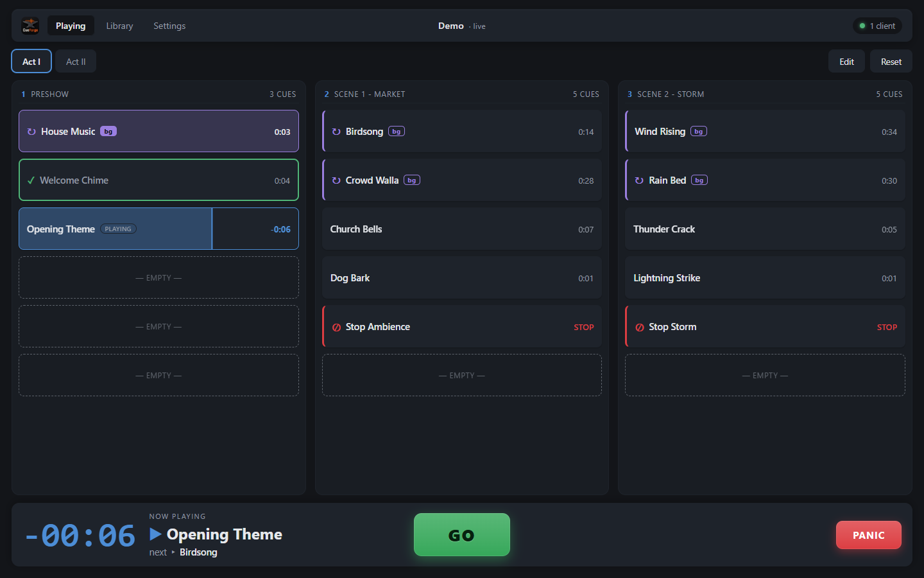
Task: Switch to the Library tab
Action: [x=119, y=26]
